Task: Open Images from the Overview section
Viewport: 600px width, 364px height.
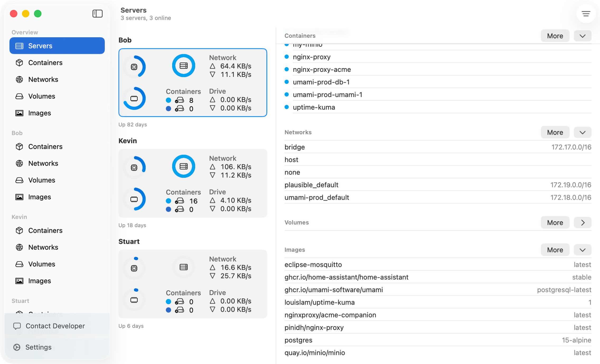Action: tap(39, 113)
